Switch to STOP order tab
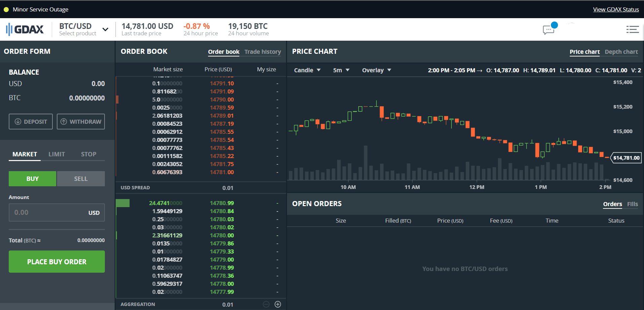 [89, 154]
